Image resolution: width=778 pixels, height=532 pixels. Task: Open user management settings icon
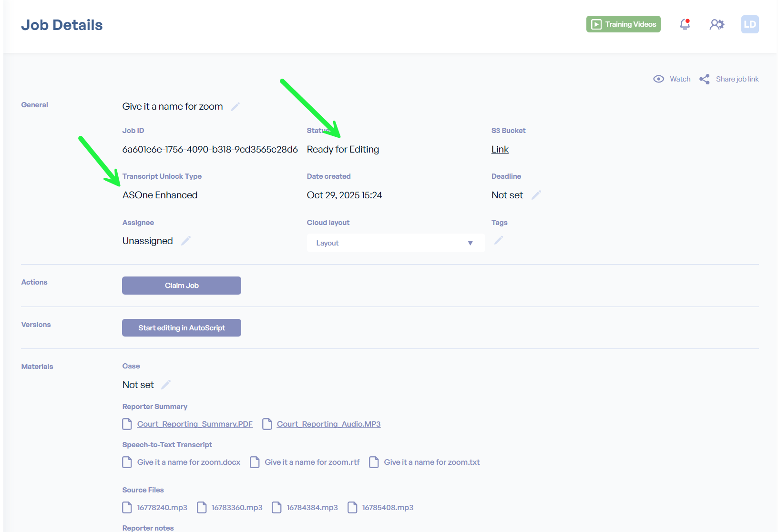click(717, 24)
